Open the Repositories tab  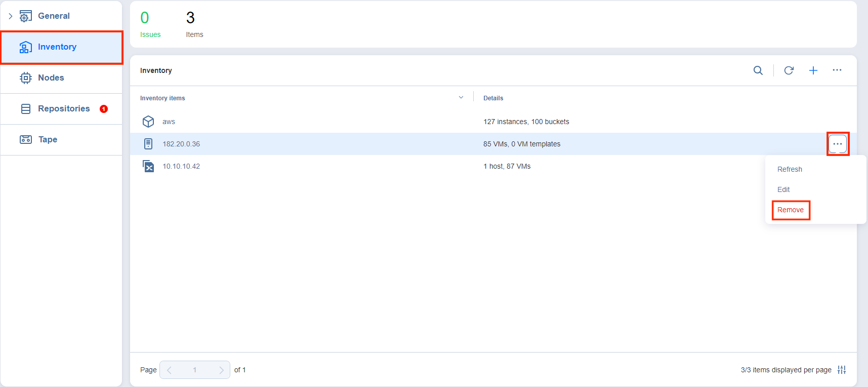click(x=64, y=109)
